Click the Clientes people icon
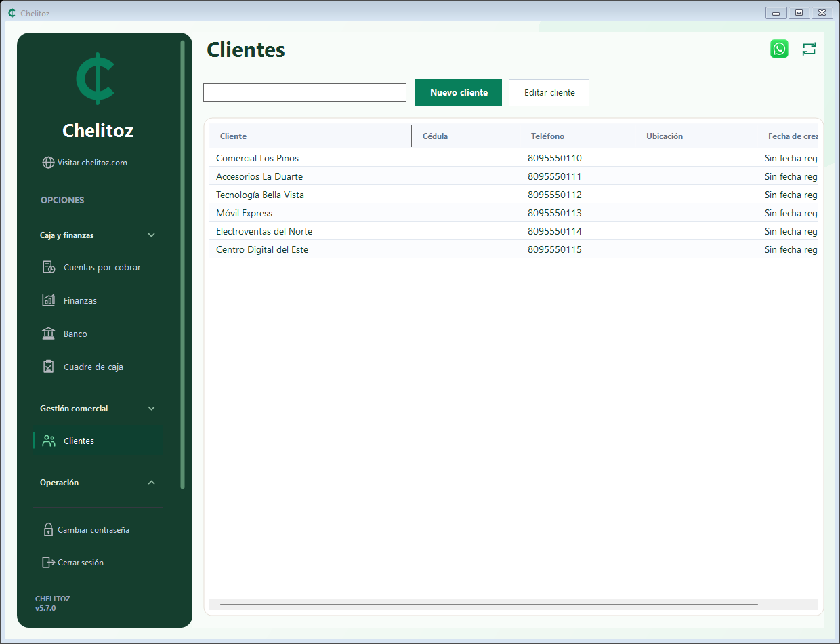This screenshot has height=644, width=840. point(49,441)
